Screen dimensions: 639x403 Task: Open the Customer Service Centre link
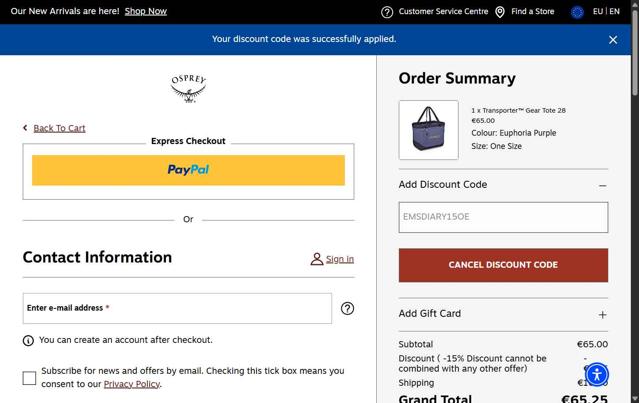[x=443, y=11]
